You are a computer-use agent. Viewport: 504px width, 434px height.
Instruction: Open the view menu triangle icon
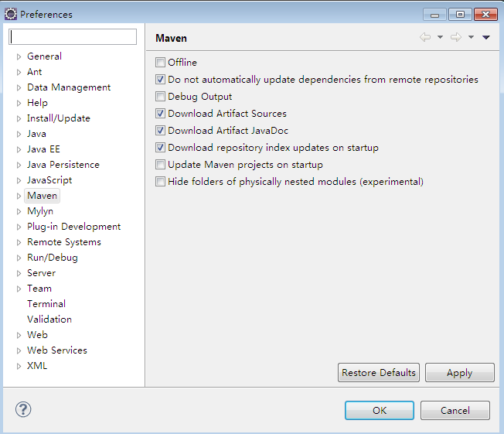point(486,37)
